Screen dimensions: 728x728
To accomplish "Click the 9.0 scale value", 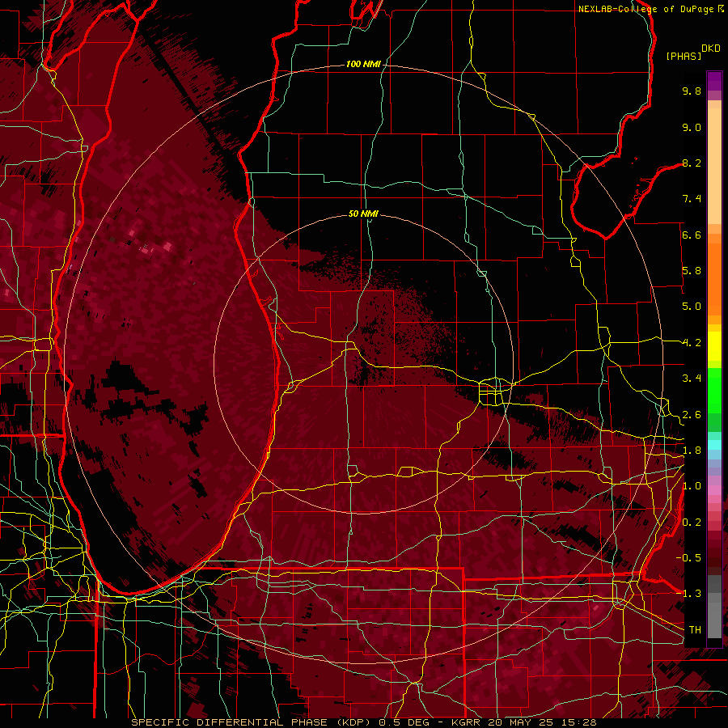I will coord(692,127).
